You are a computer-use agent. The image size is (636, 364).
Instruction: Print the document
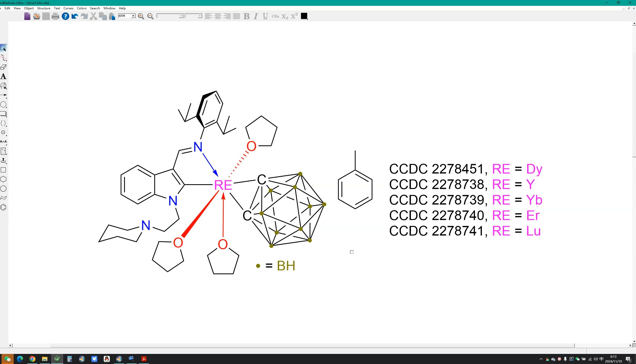[x=55, y=16]
